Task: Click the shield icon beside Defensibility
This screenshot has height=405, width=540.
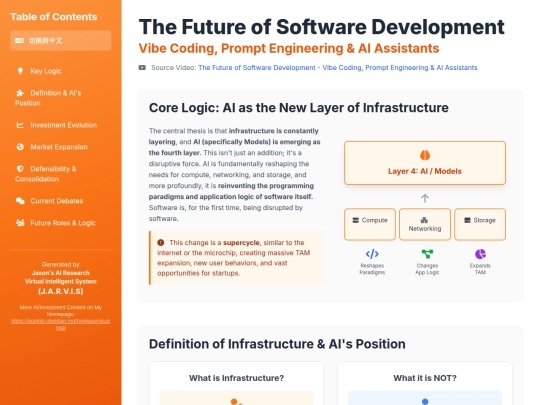Action: pos(20,168)
